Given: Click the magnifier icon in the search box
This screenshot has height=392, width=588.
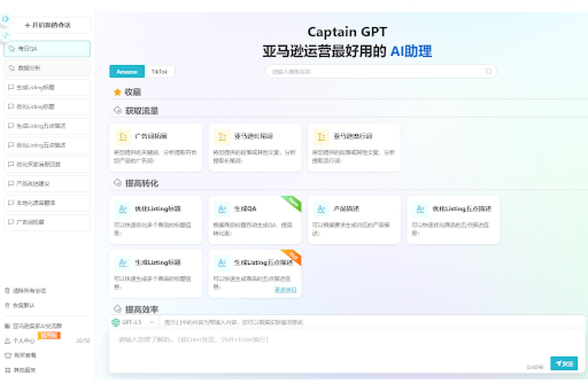Looking at the screenshot, I should [488, 71].
